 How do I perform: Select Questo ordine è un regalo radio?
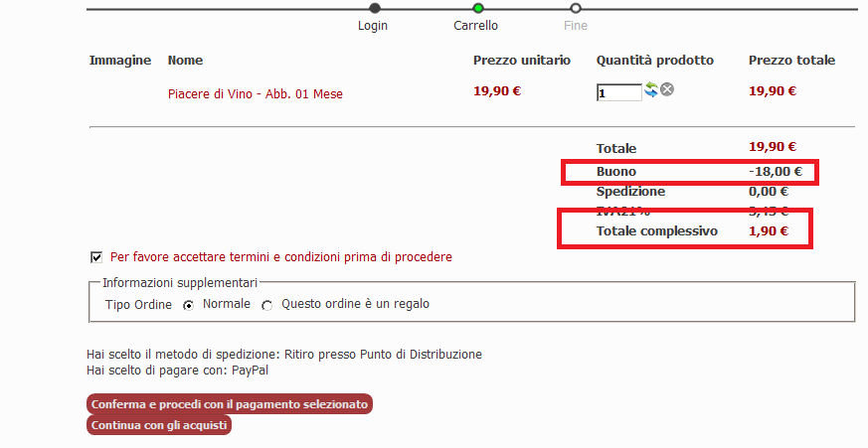tap(266, 305)
